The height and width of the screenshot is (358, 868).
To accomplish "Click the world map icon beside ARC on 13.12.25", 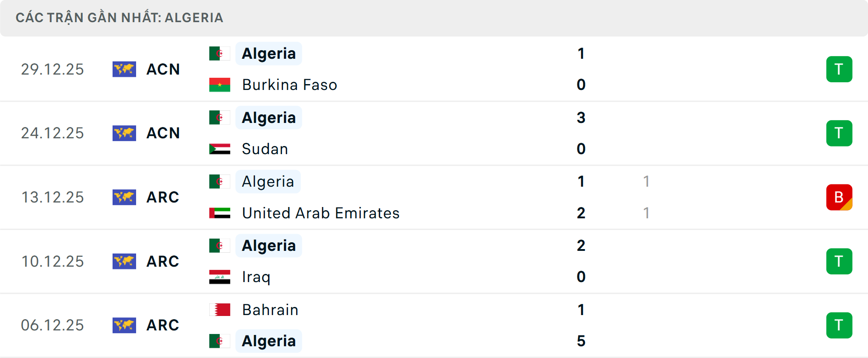I will coord(124,197).
